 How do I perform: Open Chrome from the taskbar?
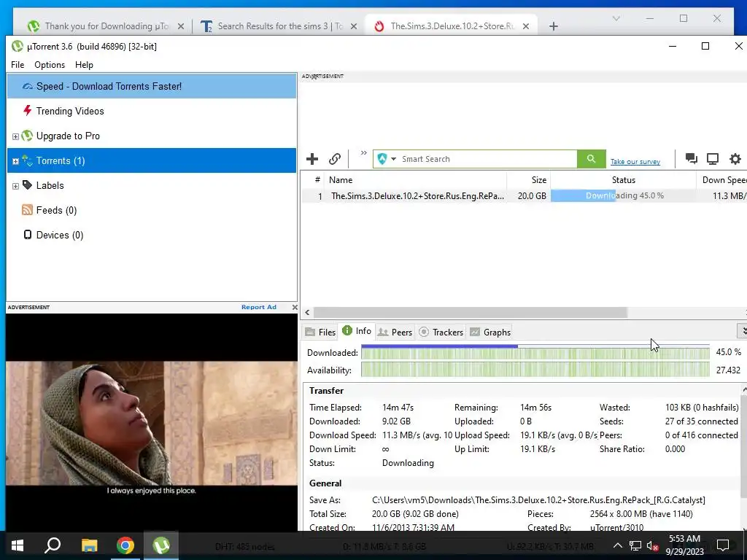click(x=125, y=545)
